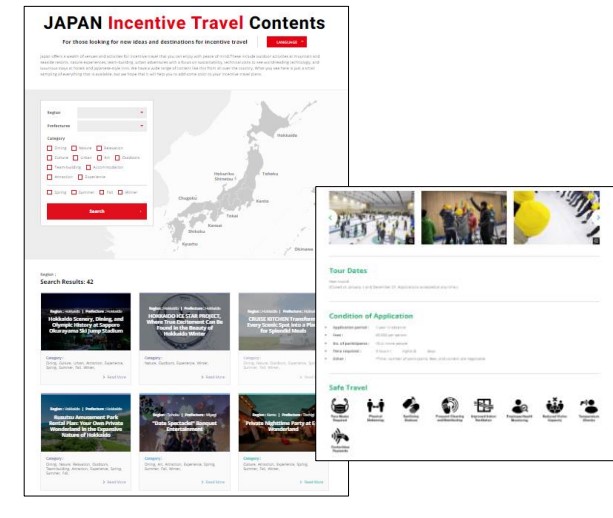
Task: Click the Face Masks Required icon
Action: pyautogui.click(x=340, y=406)
